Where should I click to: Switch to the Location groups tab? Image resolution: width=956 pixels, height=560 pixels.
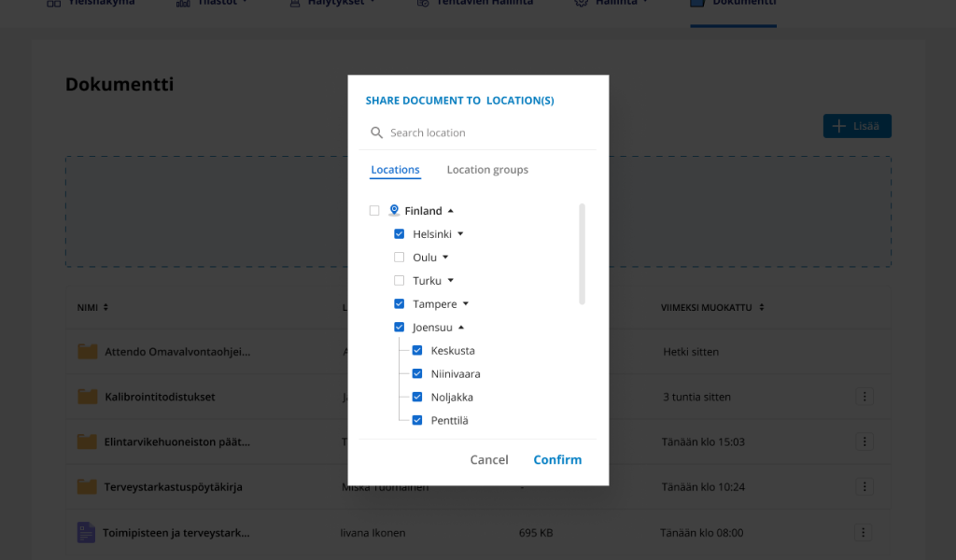[487, 170]
